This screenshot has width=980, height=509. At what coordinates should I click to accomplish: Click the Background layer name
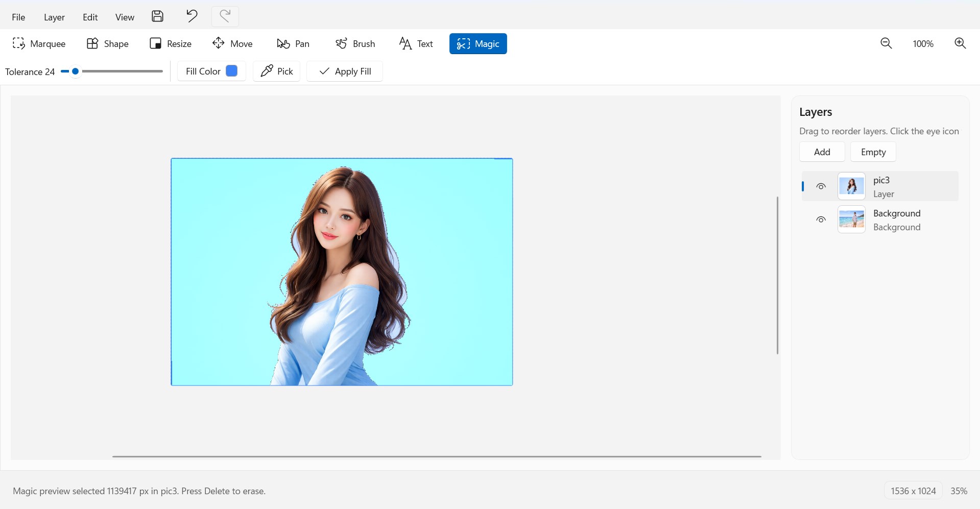tap(897, 213)
